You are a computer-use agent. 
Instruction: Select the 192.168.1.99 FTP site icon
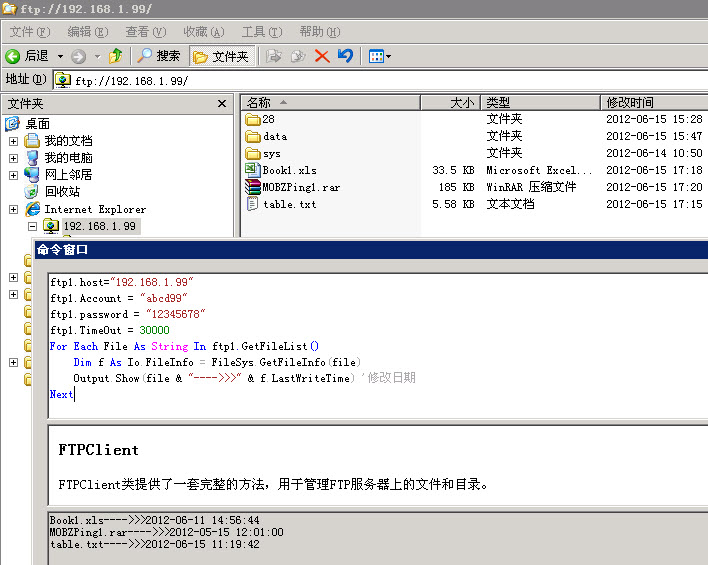click(x=51, y=226)
